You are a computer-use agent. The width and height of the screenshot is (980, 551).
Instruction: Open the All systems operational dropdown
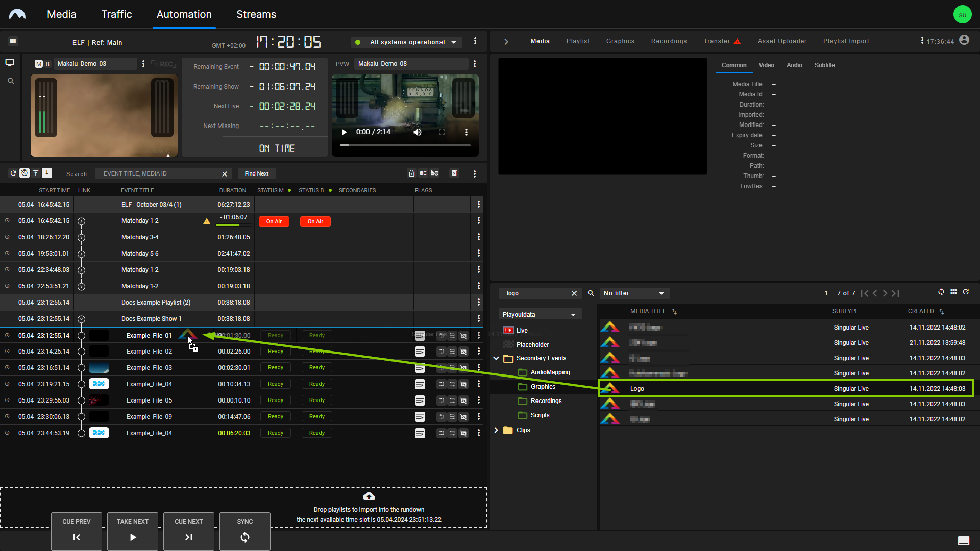pos(407,42)
